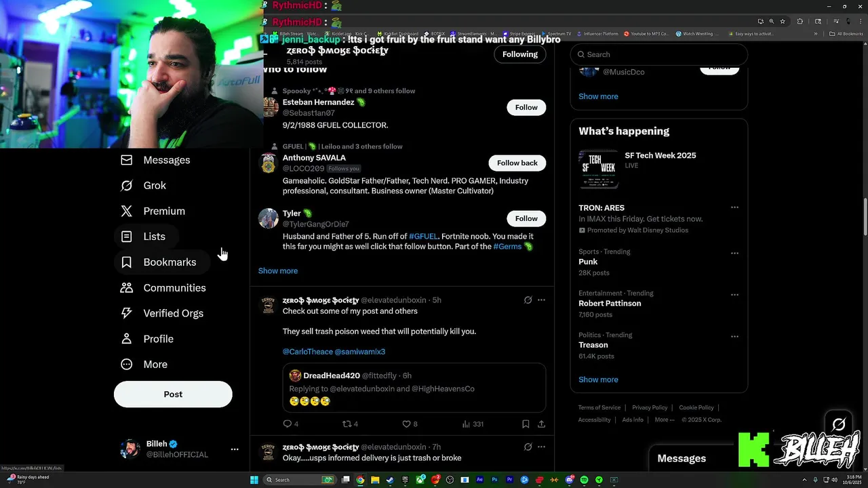Open account menu dots beside Billeh
The height and width of the screenshot is (488, 868).
click(x=235, y=449)
